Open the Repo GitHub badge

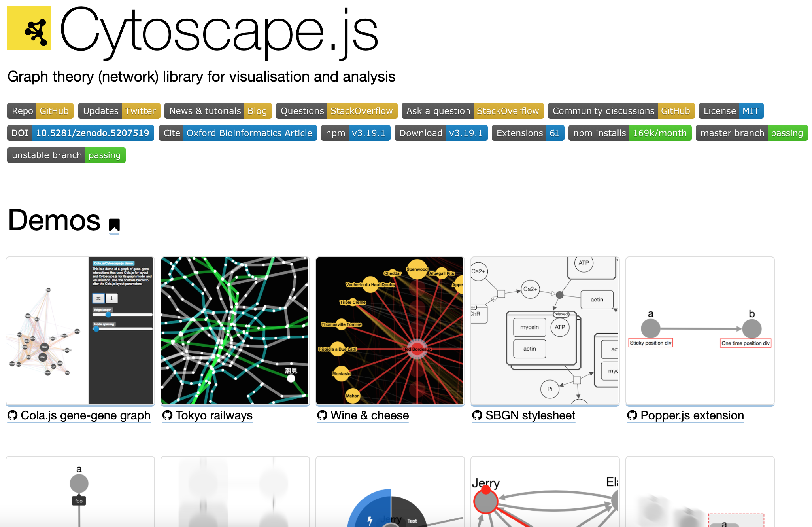[x=40, y=111]
